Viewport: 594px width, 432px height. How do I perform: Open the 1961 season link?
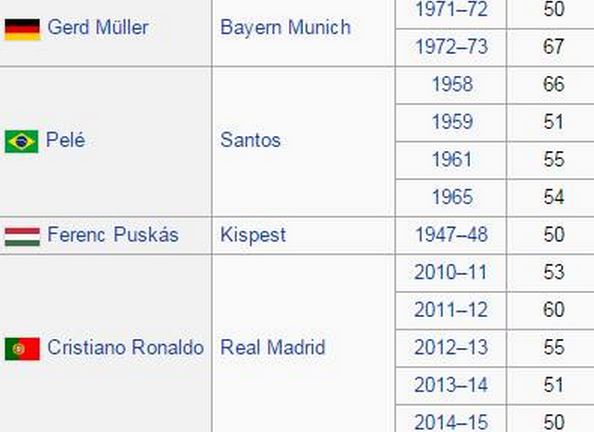(x=452, y=160)
